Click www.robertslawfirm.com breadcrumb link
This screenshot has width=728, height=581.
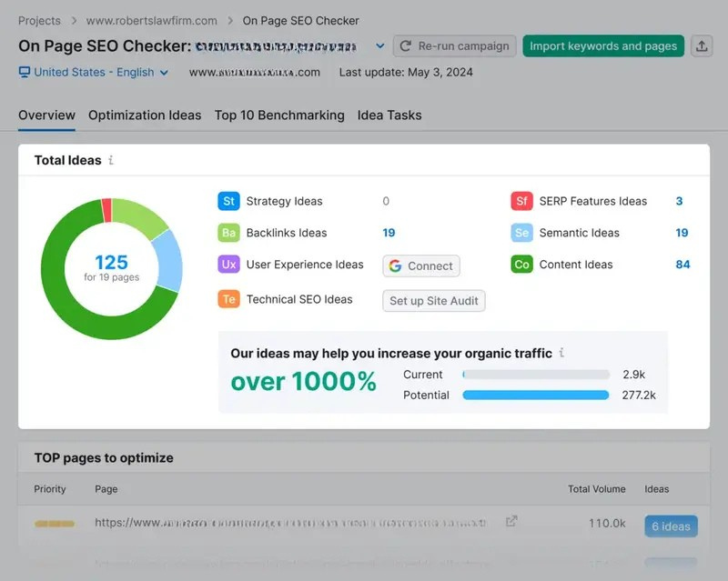(x=151, y=21)
